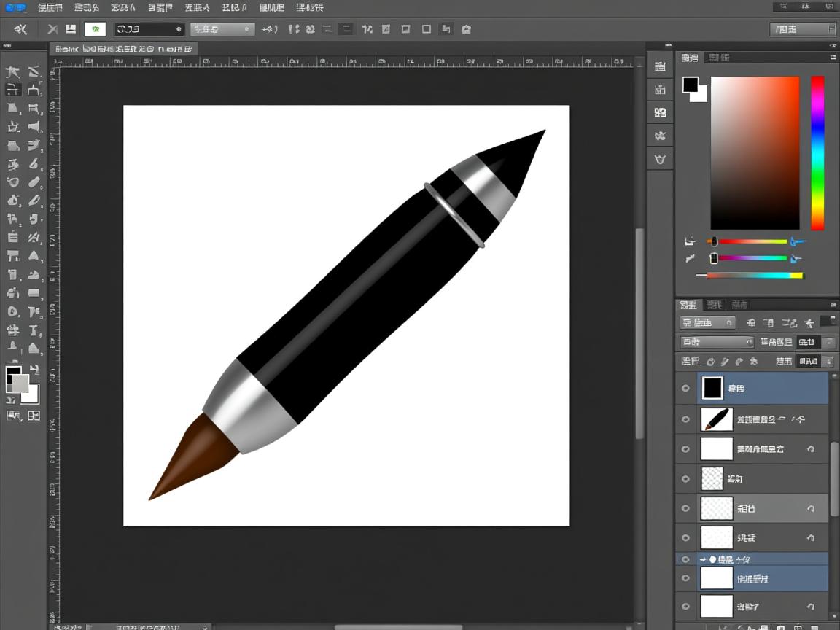Click the blue Photoshop logo in menu bar
Screen dimensions: 840x630
pyautogui.click(x=15, y=8)
